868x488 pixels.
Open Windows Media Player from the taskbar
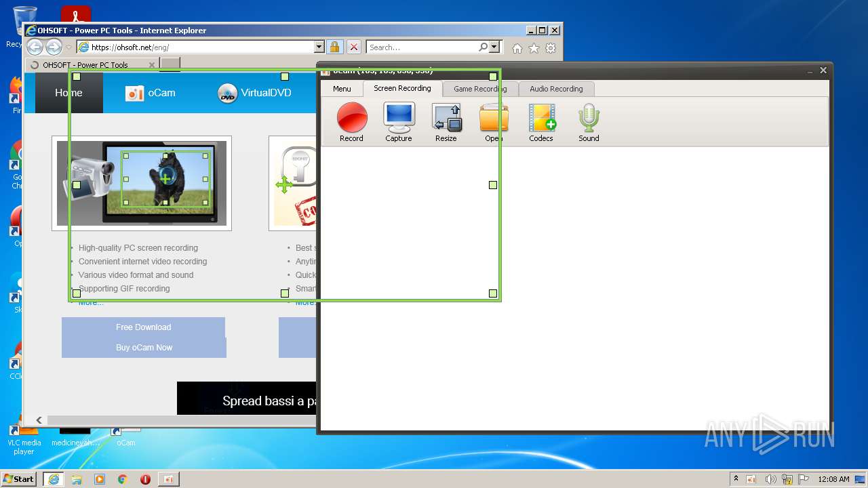(x=100, y=479)
